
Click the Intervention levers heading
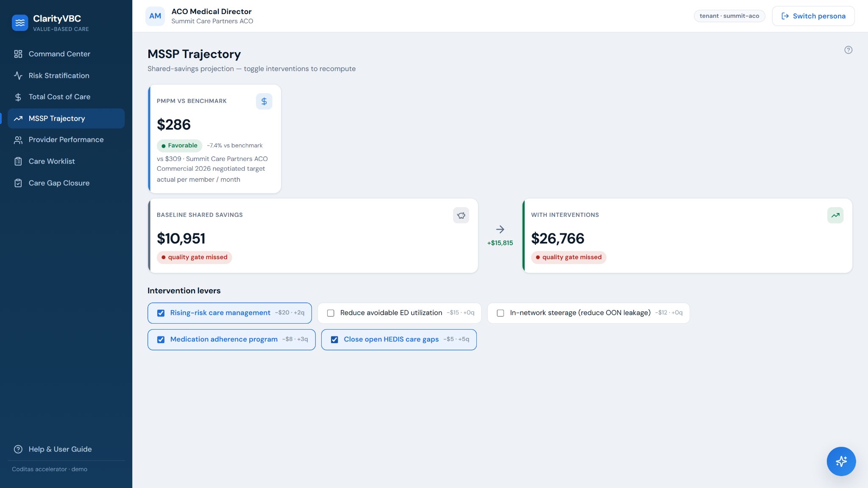click(x=184, y=291)
